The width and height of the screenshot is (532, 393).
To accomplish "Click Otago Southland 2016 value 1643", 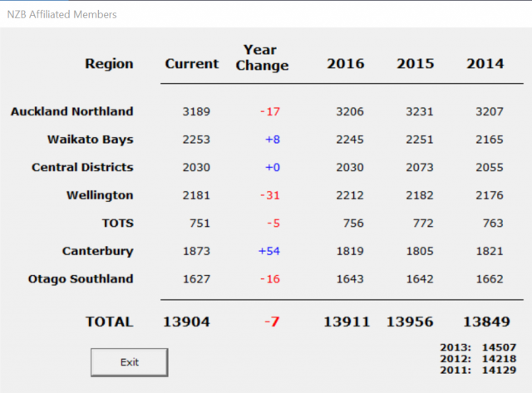I will coord(350,278).
